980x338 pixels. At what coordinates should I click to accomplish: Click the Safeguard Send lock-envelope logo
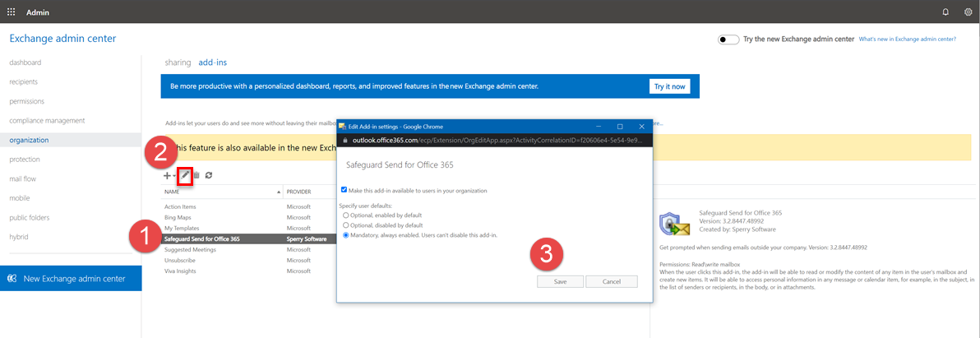(x=674, y=224)
